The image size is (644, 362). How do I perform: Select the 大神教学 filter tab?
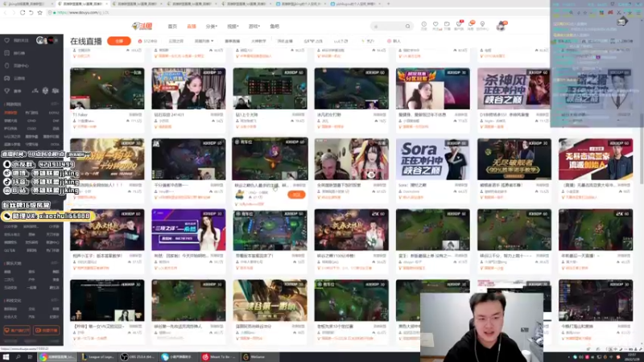pos(258,41)
